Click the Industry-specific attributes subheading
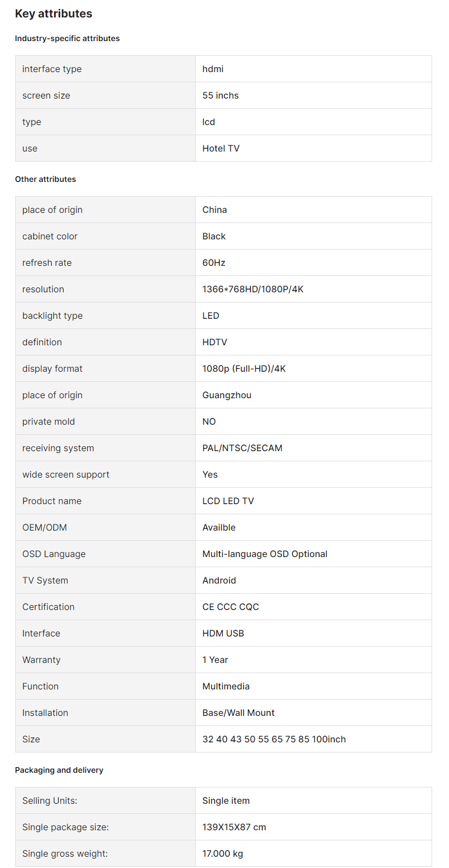This screenshot has height=868, width=449. (68, 38)
